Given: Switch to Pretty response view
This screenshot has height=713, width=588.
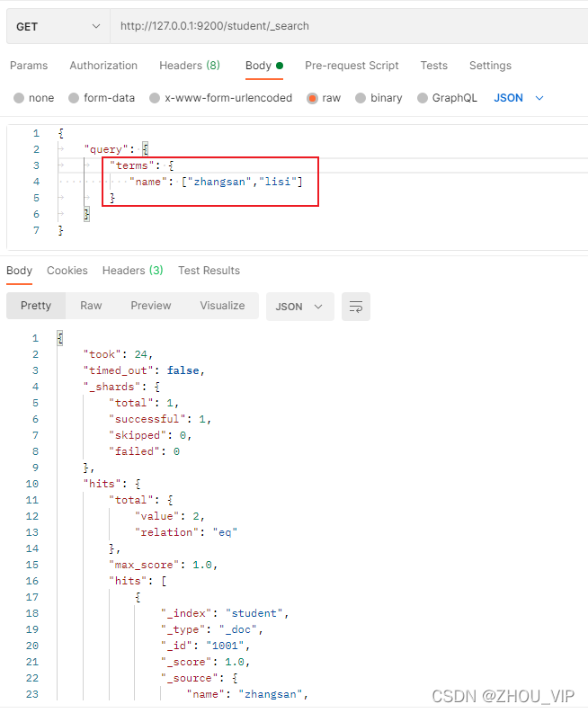Looking at the screenshot, I should (36, 306).
